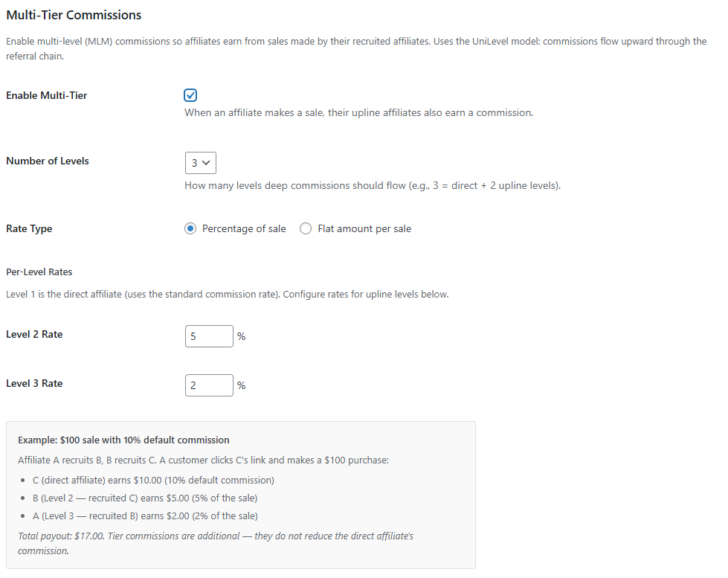
Task: Click the percent symbol beside Level 2 Rate
Action: point(240,336)
